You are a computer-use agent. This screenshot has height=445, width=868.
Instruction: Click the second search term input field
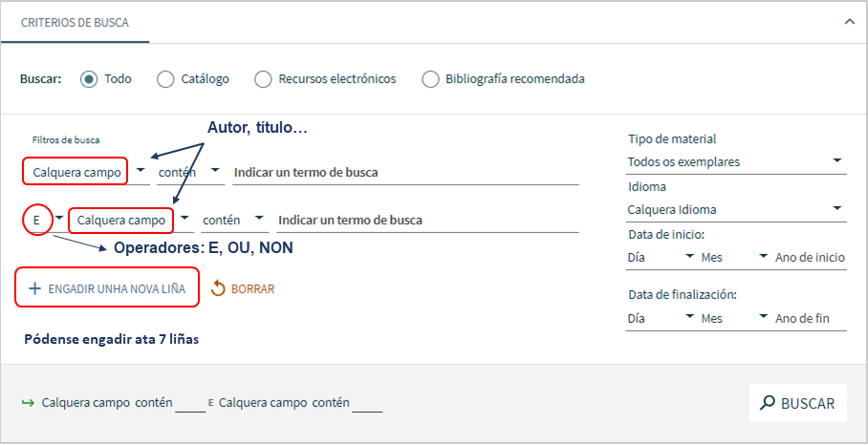428,220
